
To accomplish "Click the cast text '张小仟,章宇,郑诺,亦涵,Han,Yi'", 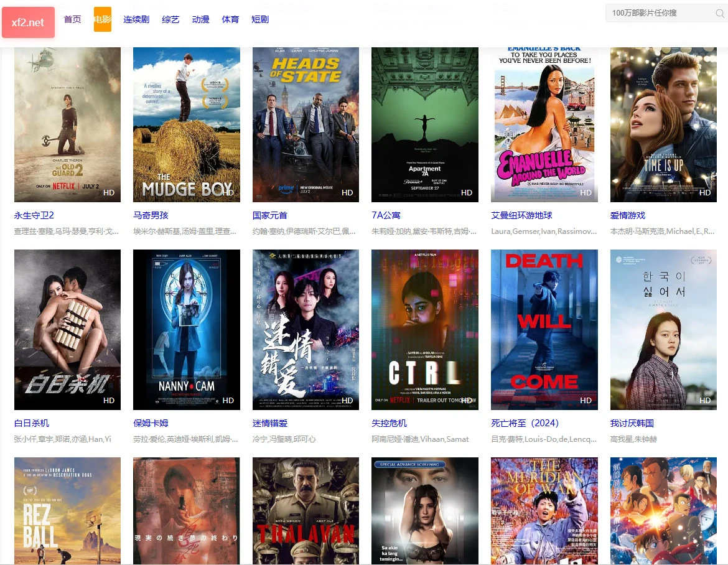I will [x=63, y=439].
